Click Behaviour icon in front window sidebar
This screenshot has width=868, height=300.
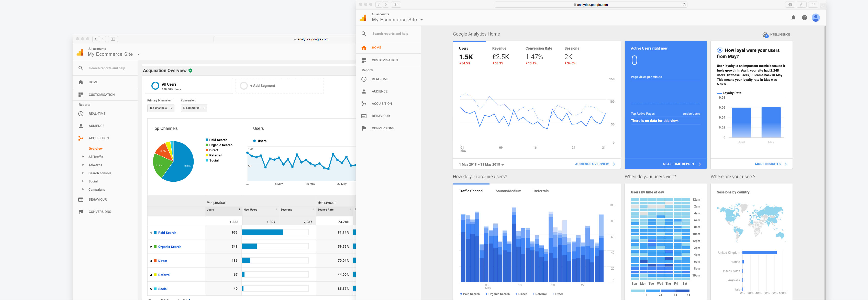[364, 116]
